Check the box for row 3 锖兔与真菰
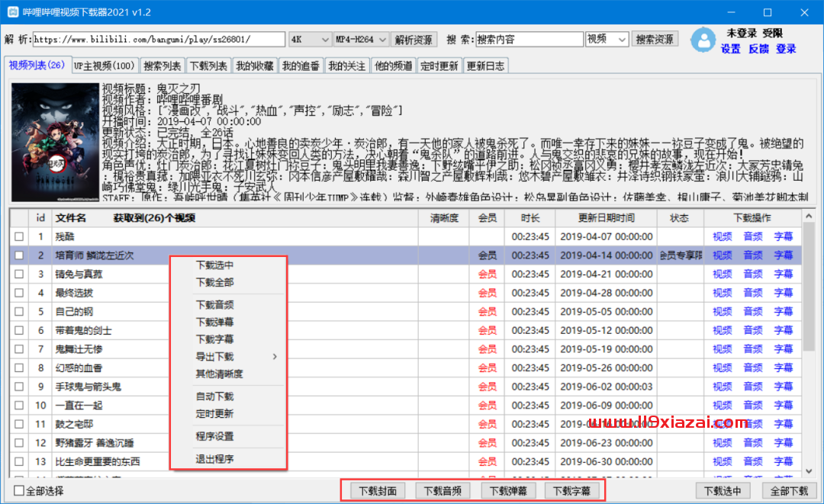Viewport: 824px width, 504px height. (x=19, y=274)
